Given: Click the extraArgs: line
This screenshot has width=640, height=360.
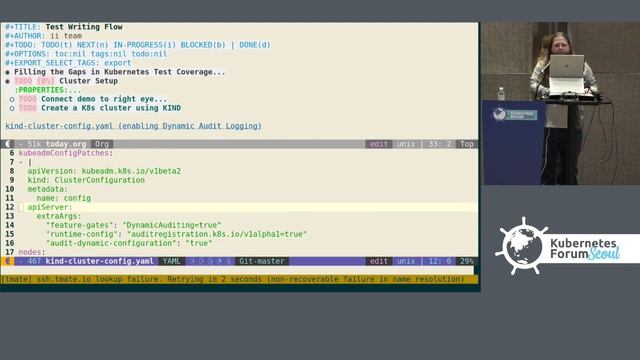Looking at the screenshot, I should (x=59, y=216).
